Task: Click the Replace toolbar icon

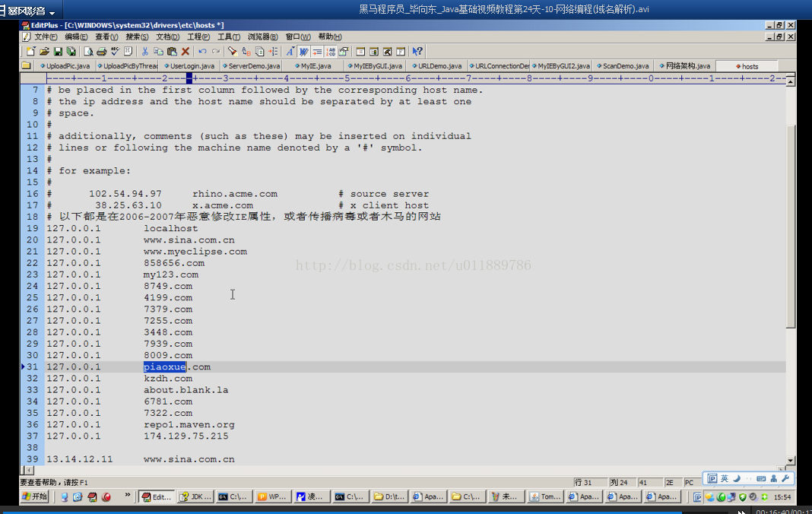Action: point(246,51)
